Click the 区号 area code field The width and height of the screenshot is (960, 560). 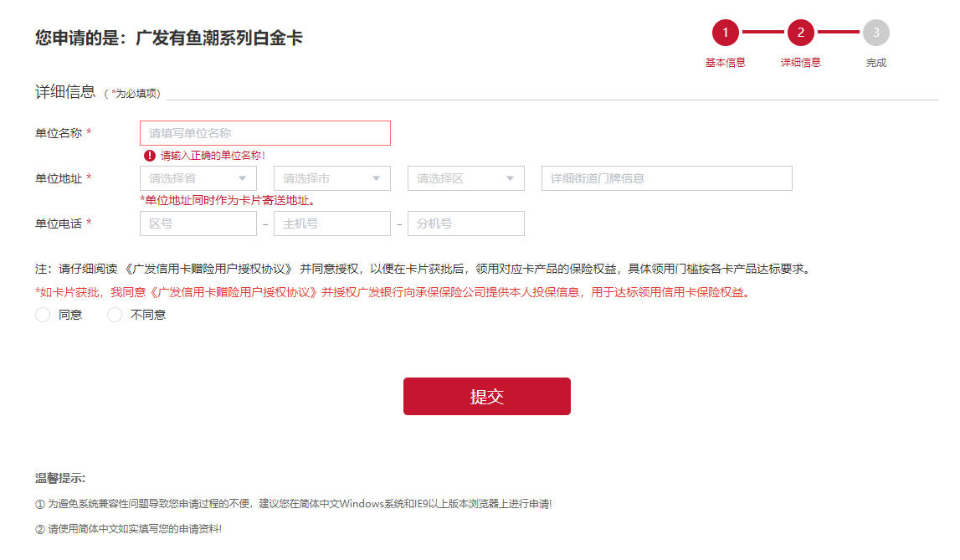coord(198,223)
